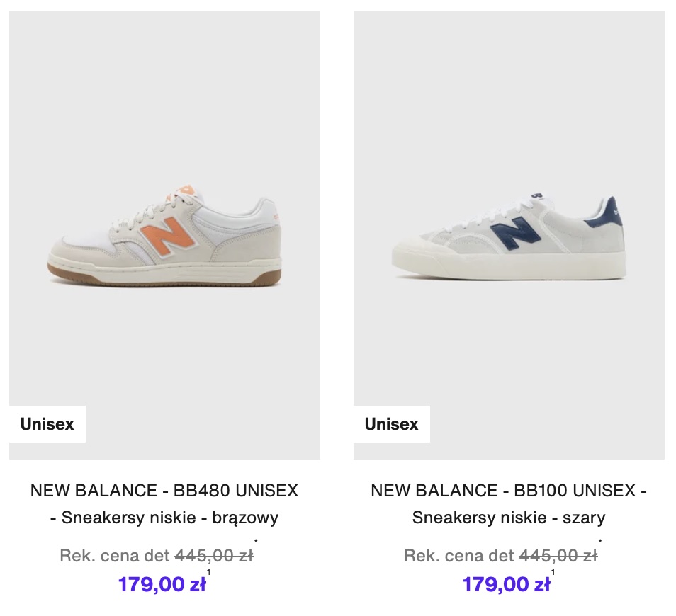Click the navy N logo on BB100 shoe
Screen dimensions: 676x616
[514, 234]
